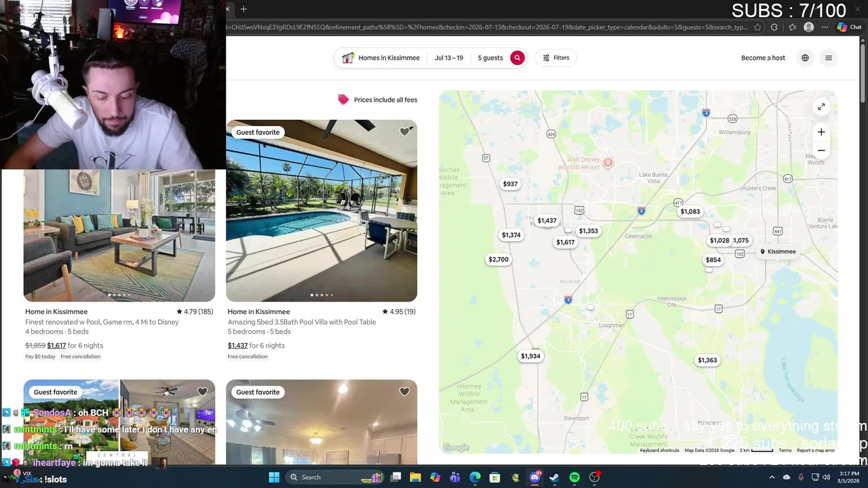Viewport: 868px width, 488px height.
Task: Open the pool villa listing photo
Action: click(x=321, y=211)
